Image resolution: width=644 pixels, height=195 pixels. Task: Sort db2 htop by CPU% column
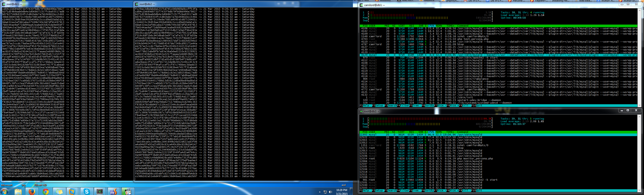(431, 132)
